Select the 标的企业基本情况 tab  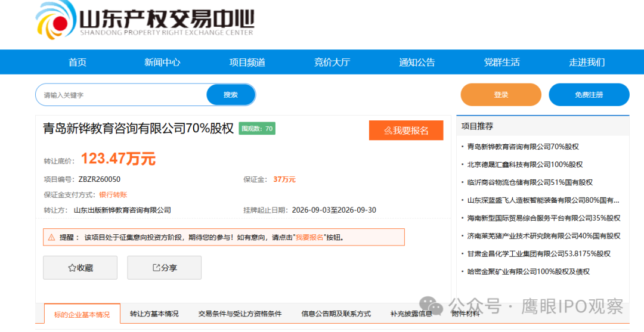point(82,314)
